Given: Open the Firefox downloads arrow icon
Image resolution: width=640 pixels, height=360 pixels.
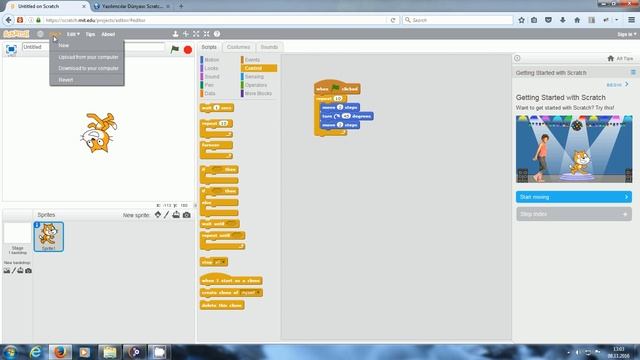Looking at the screenshot, I should (562, 20).
